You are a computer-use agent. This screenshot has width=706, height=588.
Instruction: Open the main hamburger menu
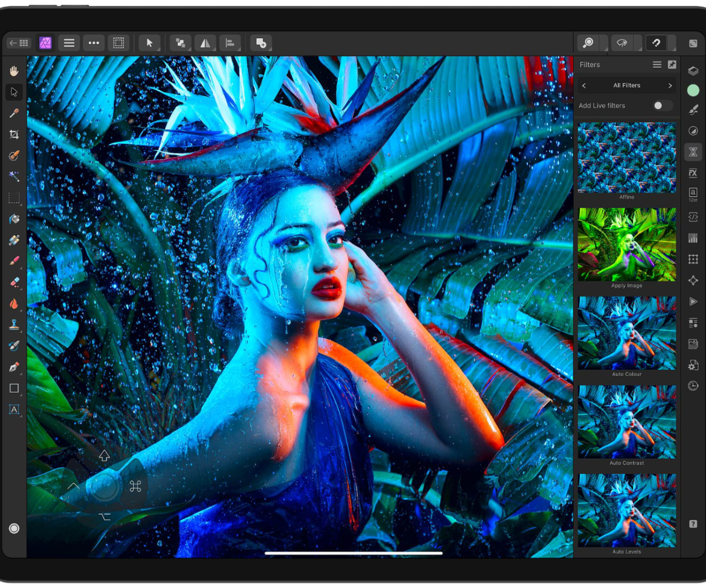69,42
